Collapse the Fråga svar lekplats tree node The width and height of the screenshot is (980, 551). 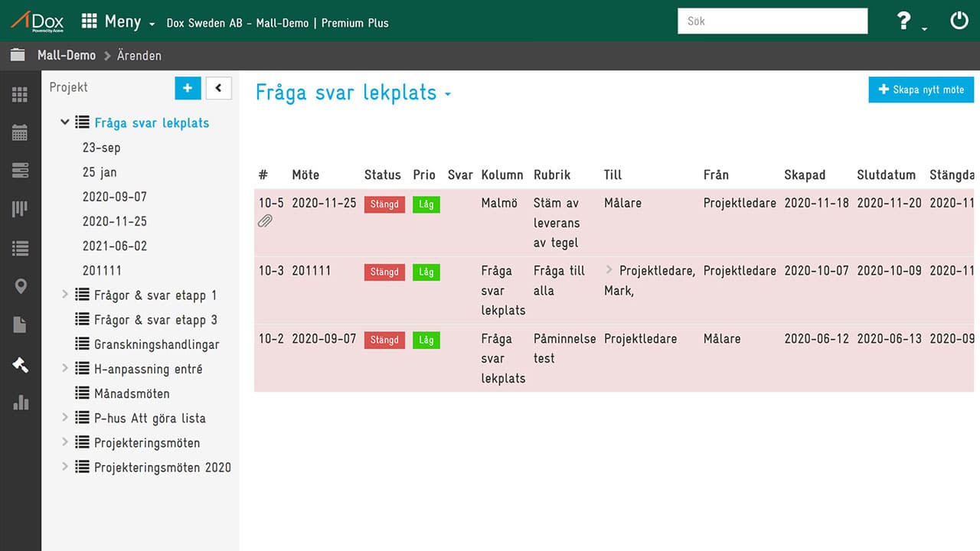[x=65, y=122]
